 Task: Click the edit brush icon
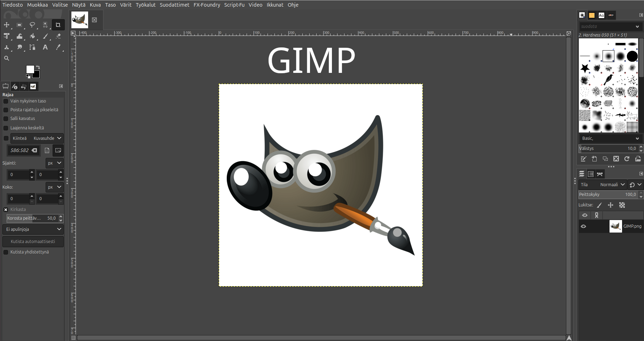click(583, 159)
